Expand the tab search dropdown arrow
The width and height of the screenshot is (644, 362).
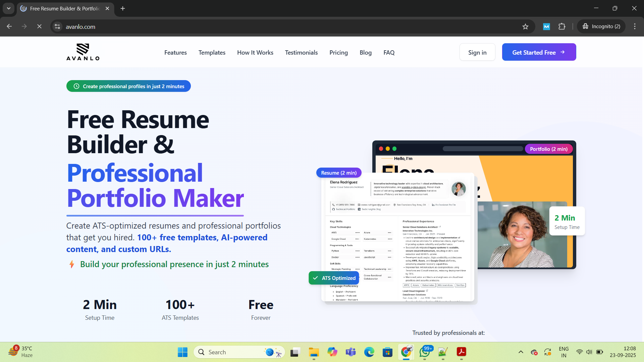tap(9, 8)
